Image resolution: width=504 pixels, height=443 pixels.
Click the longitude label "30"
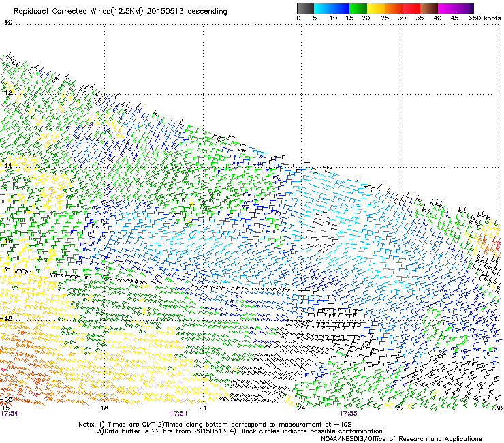point(499,408)
